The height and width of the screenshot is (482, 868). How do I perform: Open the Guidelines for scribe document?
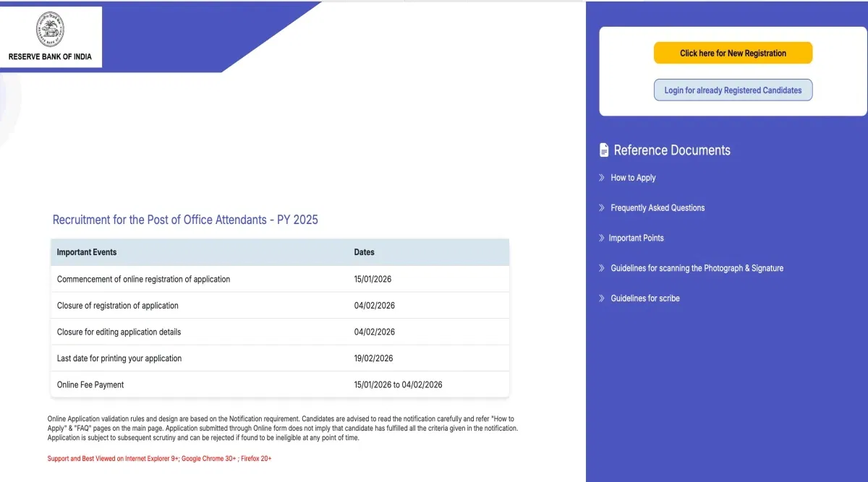point(644,298)
